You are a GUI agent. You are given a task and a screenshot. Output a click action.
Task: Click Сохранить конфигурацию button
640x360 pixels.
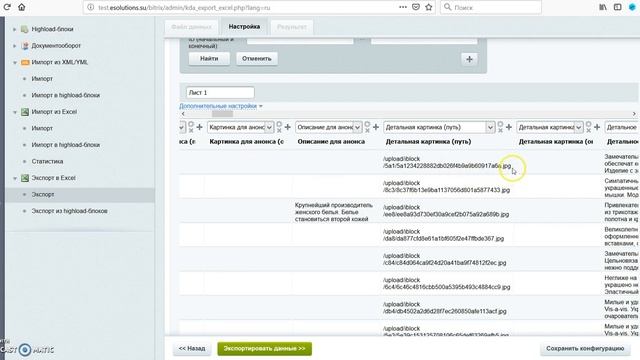coord(585,349)
